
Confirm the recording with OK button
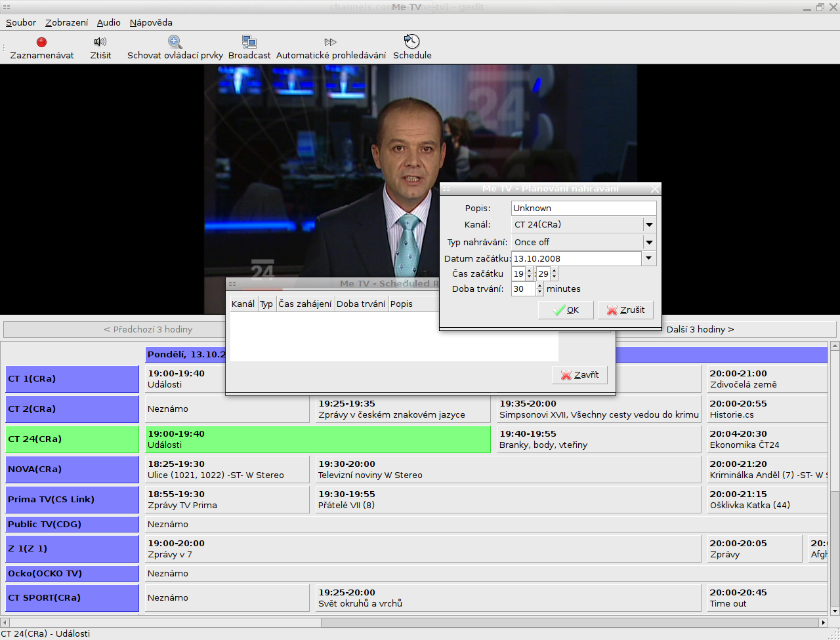click(x=566, y=310)
